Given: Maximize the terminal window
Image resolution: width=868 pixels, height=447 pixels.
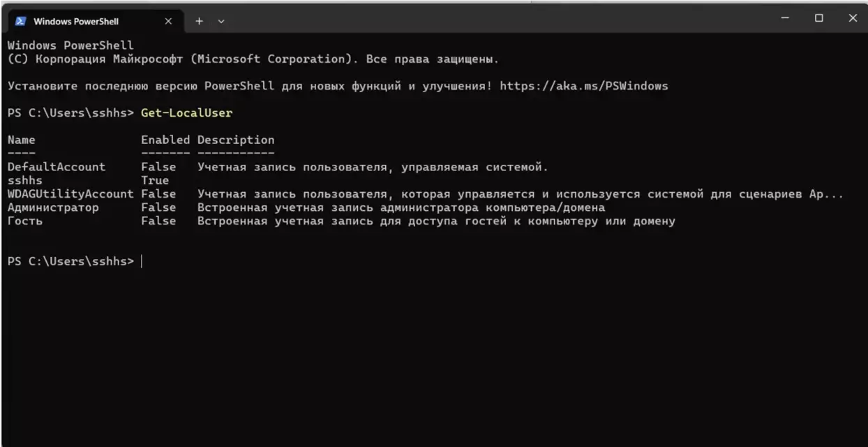Looking at the screenshot, I should [819, 17].
